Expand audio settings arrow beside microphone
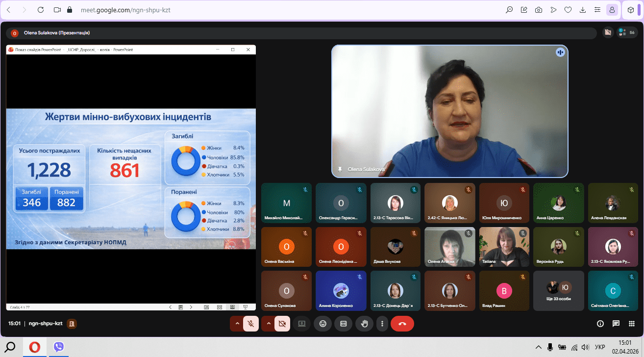644x357 pixels. click(237, 324)
